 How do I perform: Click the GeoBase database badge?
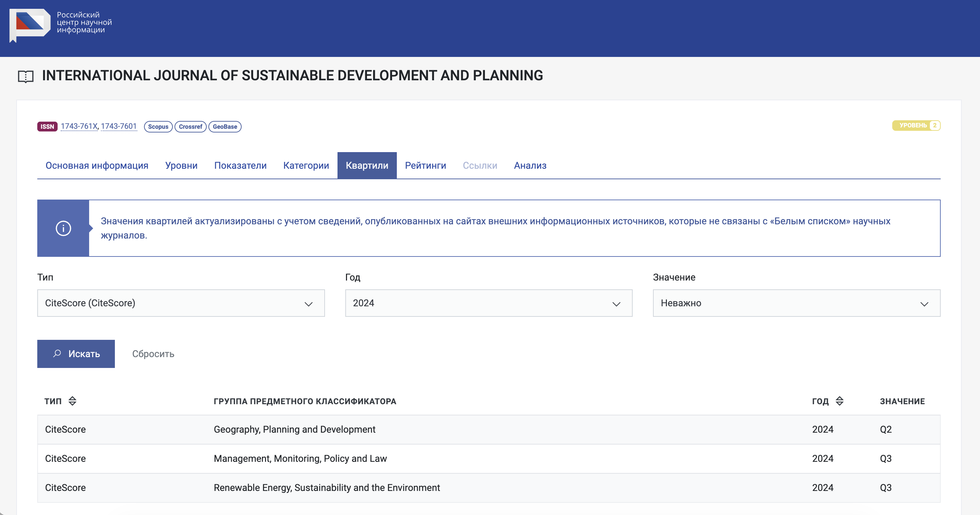click(x=224, y=126)
